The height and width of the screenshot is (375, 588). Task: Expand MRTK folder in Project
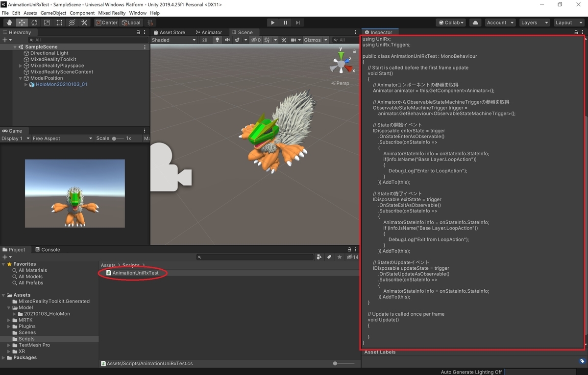[x=9, y=320]
